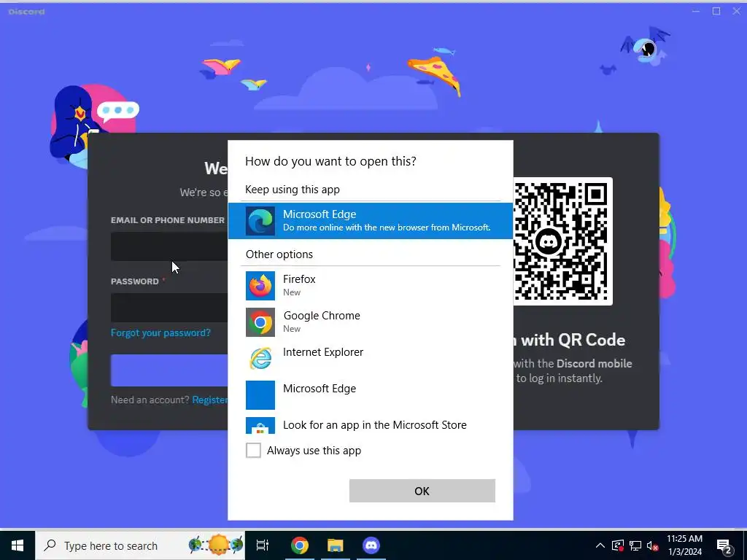Maximize the Discord window
This screenshot has width=747, height=560.
(x=716, y=11)
